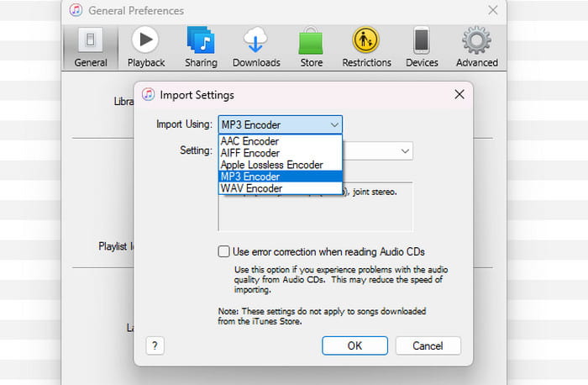Go to Downloads preferences
The height and width of the screenshot is (385, 588).
256,48
